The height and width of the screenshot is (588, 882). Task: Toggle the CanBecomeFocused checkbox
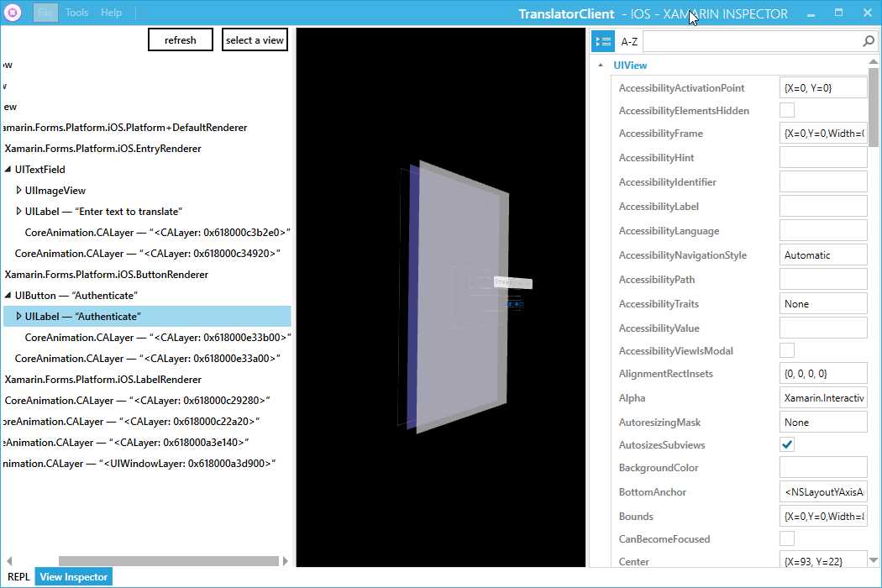point(787,538)
